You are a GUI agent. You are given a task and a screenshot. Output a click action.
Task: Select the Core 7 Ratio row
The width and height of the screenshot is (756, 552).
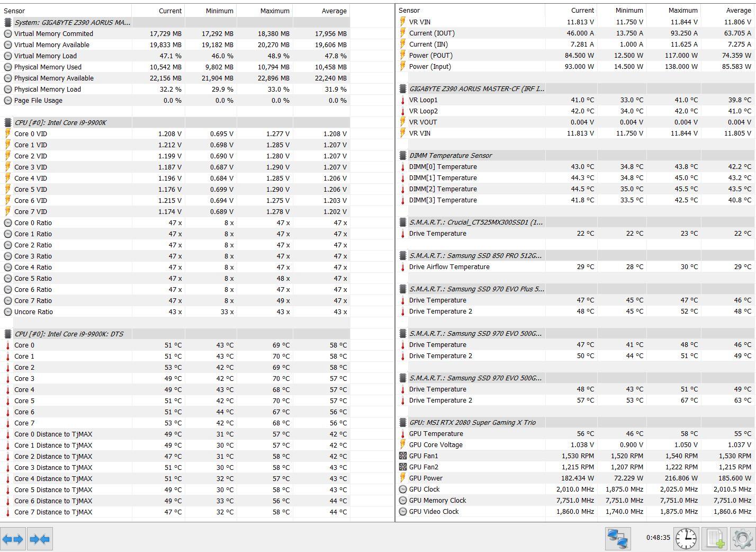coord(175,301)
